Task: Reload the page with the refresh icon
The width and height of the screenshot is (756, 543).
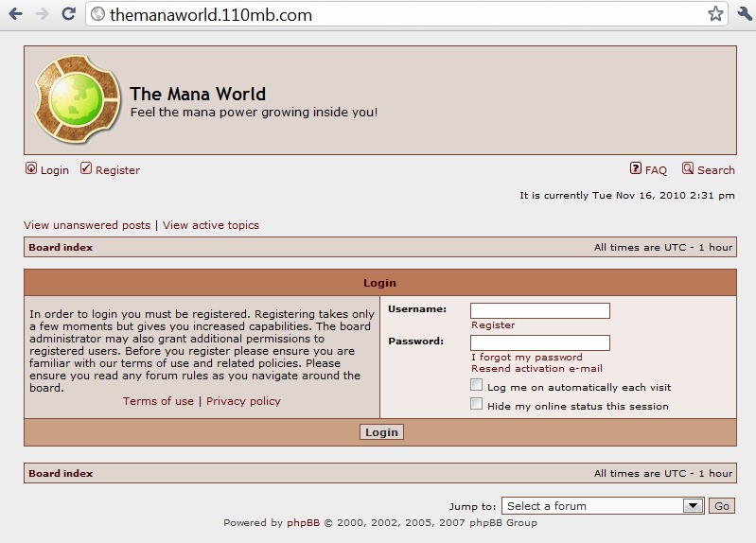Action: tap(68, 13)
